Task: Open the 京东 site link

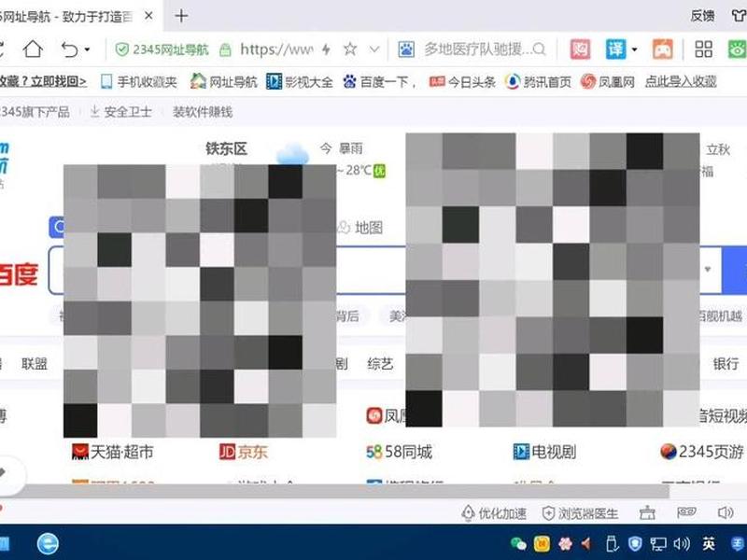Action: coord(244,452)
